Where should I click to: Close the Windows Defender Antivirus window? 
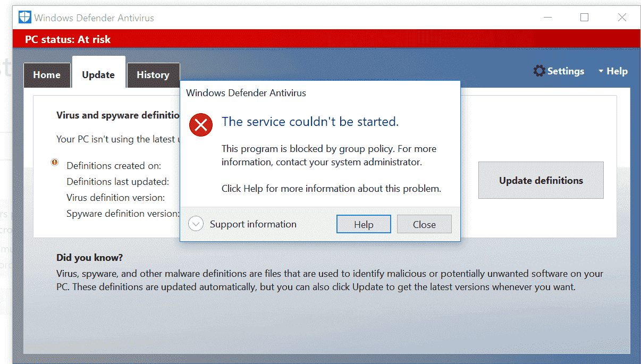point(622,18)
